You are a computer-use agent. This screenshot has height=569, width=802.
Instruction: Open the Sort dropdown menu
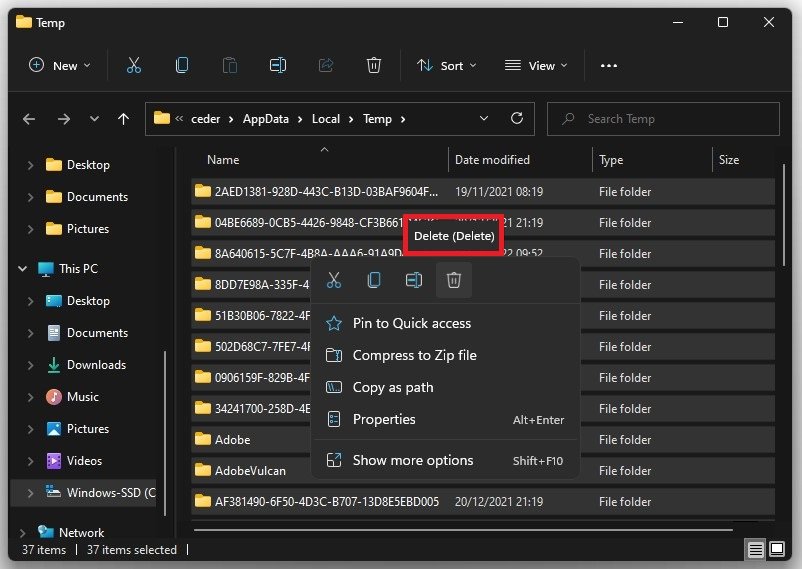pyautogui.click(x=446, y=65)
